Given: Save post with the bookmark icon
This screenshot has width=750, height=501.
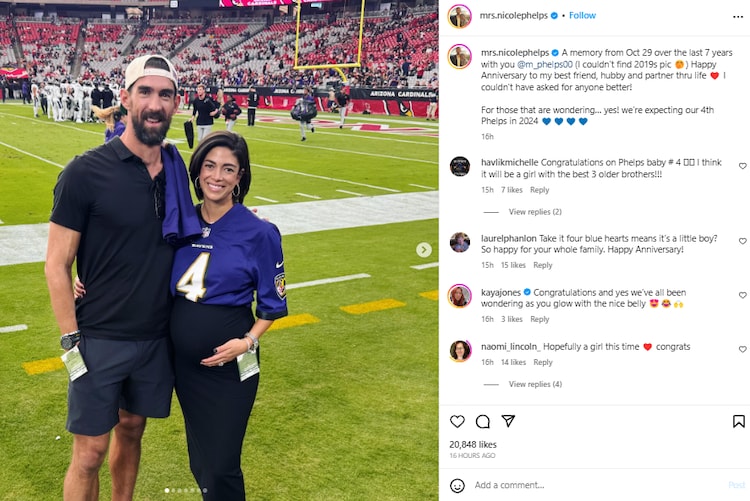Looking at the screenshot, I should pos(739,421).
